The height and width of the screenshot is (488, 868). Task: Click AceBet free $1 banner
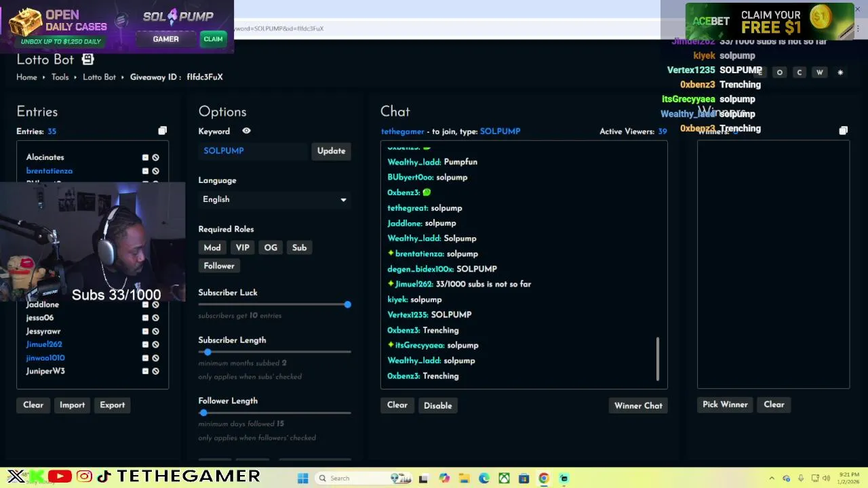[x=770, y=22]
